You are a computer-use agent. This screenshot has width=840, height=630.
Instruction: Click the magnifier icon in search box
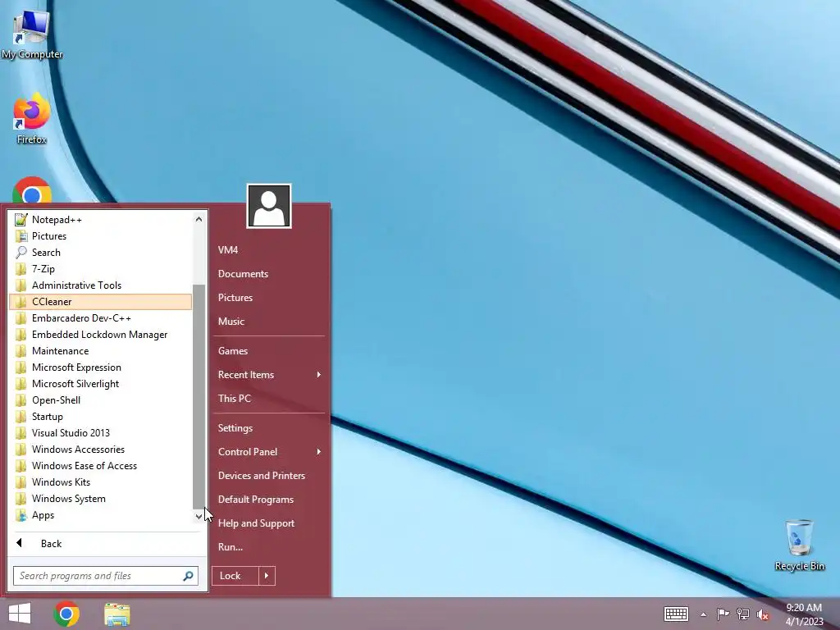188,576
